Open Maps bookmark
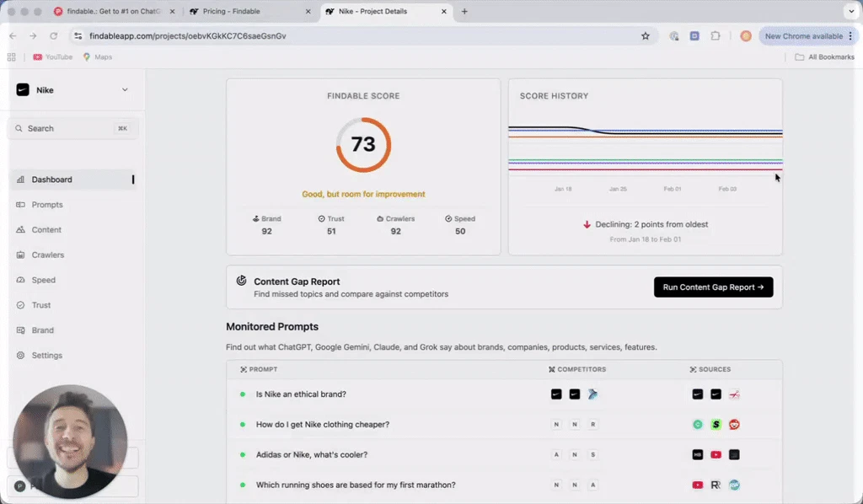This screenshot has height=504, width=863. click(x=98, y=56)
